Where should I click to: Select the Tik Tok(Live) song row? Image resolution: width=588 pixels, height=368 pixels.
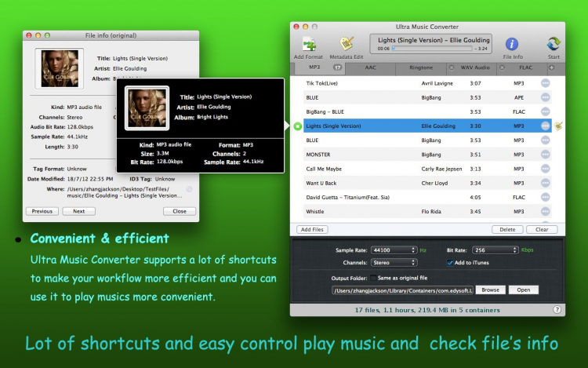tap(427, 83)
